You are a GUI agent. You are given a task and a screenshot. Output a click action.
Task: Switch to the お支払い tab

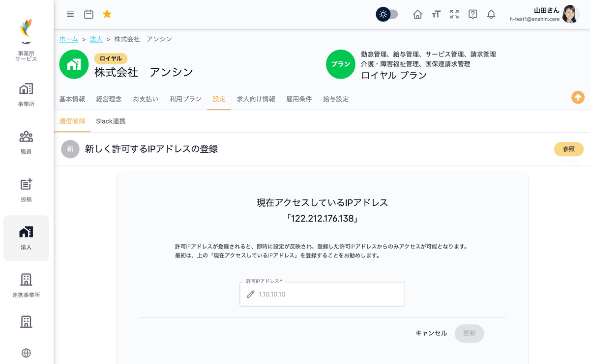tap(146, 99)
